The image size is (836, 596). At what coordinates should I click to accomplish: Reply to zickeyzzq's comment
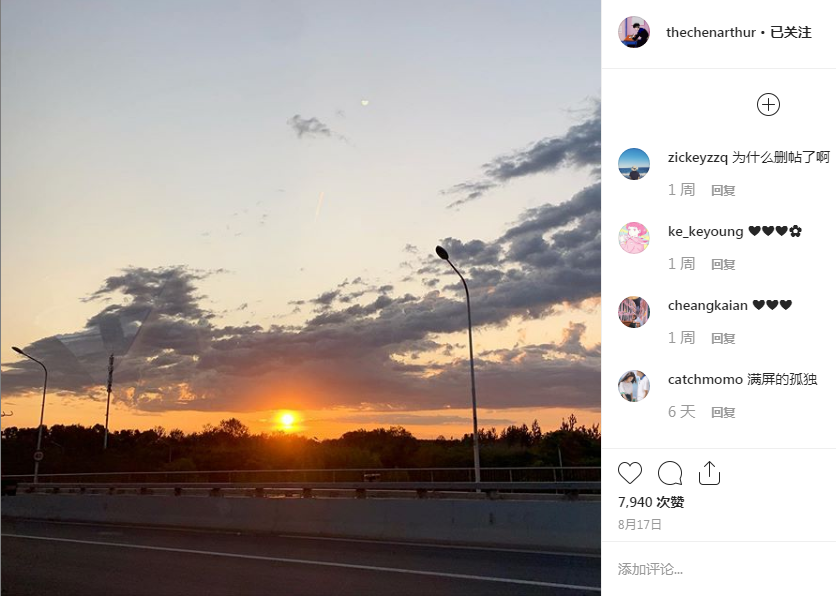point(723,190)
